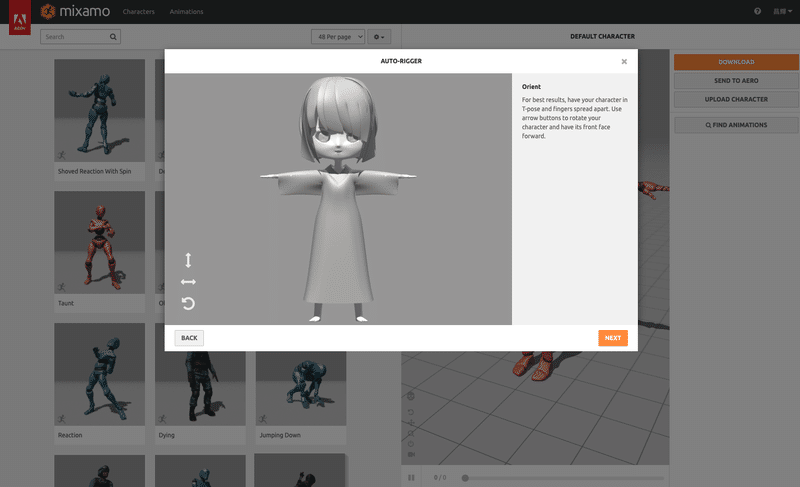Click the DEFAULT CHARACTER title
This screenshot has width=800, height=487.
click(x=603, y=37)
